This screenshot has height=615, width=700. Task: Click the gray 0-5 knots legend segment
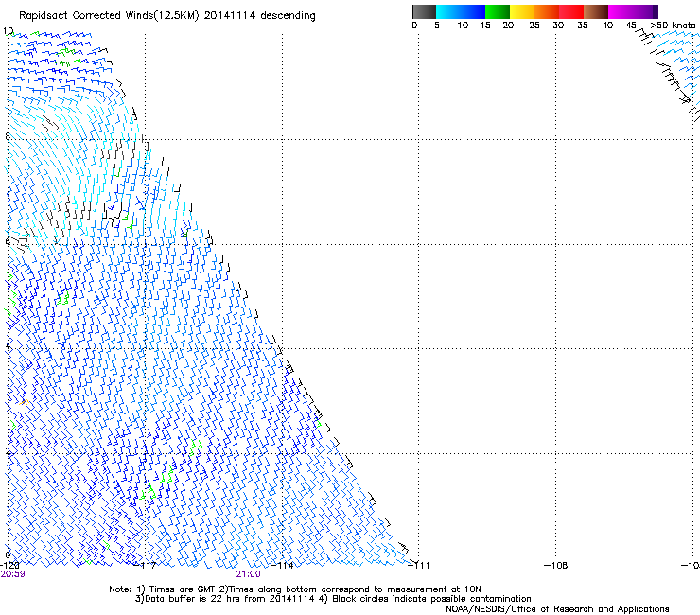pos(424,11)
